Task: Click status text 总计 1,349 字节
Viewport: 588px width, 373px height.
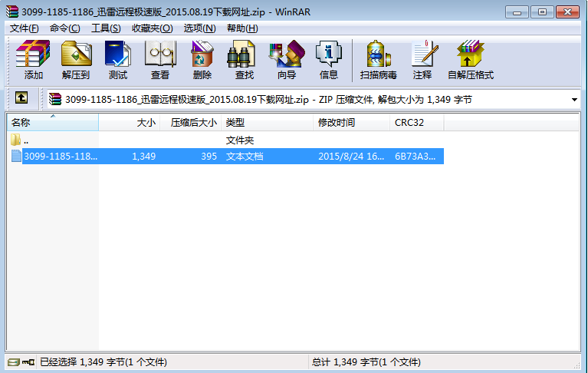Action: 366,362
